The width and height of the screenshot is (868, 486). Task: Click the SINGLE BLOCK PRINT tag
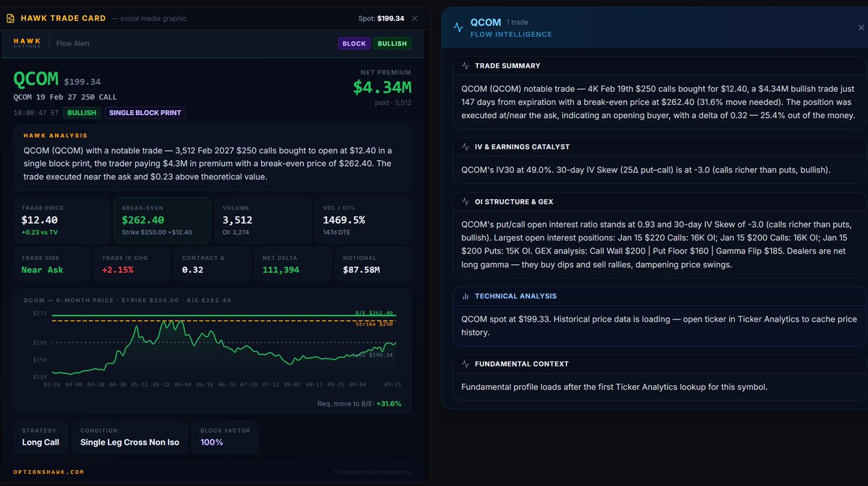click(x=145, y=112)
